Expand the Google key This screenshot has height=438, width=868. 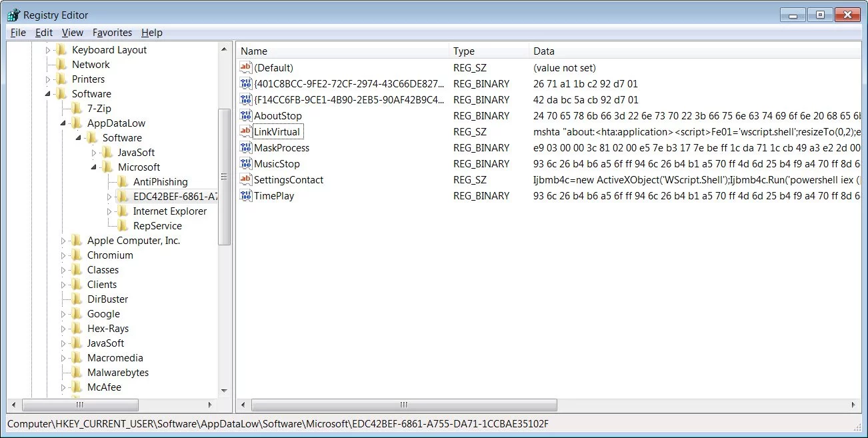click(x=63, y=314)
